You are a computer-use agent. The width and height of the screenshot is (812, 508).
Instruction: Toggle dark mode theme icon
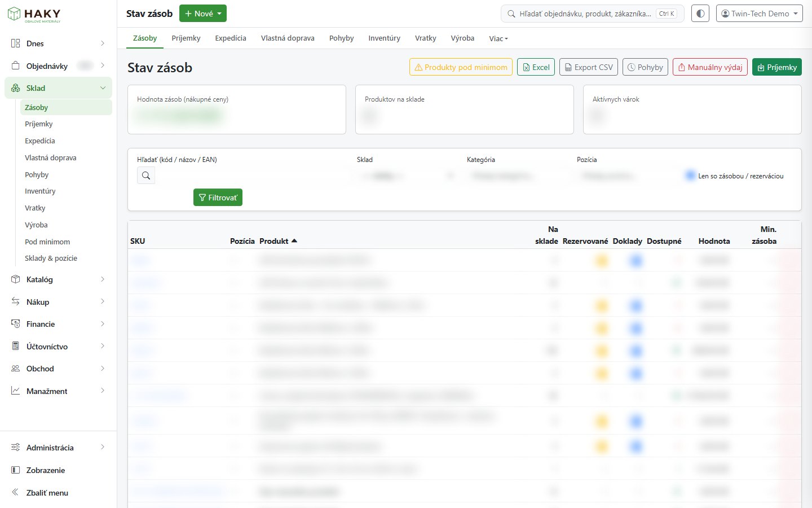point(700,14)
